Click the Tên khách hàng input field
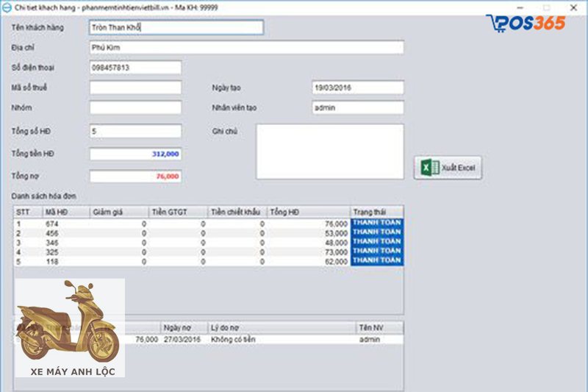The height and width of the screenshot is (392, 588). [175, 27]
